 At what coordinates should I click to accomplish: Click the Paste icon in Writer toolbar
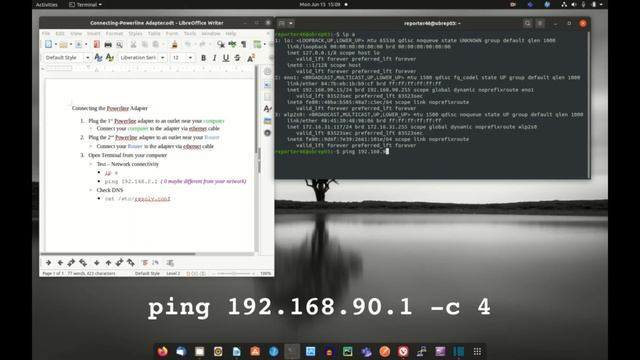pos(156,44)
